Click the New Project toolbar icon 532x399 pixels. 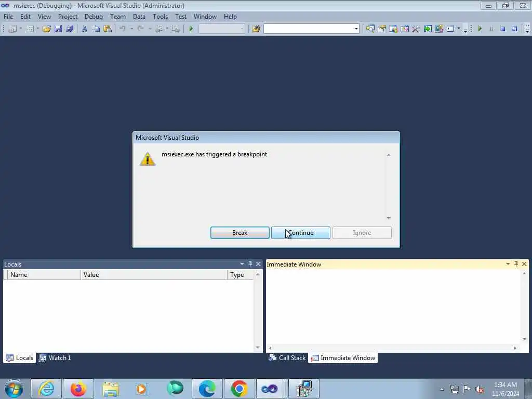click(13, 29)
